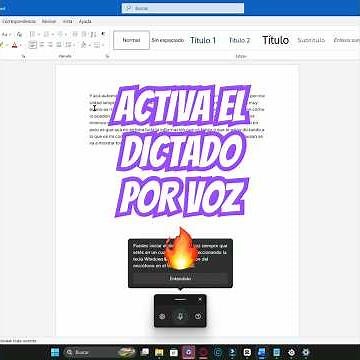The width and height of the screenshot is (360, 360).
Task: Select the Normal style
Action: coord(131,40)
